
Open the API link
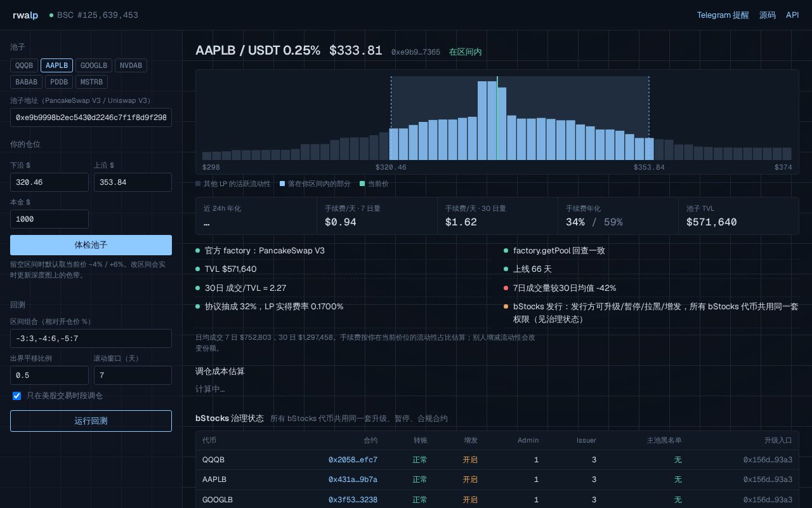[792, 15]
